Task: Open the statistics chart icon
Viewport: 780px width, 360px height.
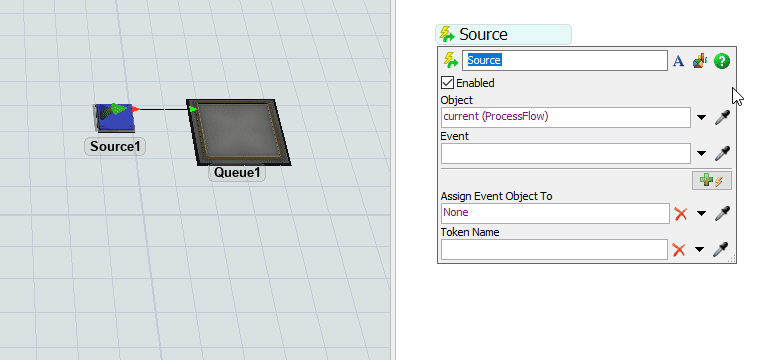Action: (x=700, y=61)
